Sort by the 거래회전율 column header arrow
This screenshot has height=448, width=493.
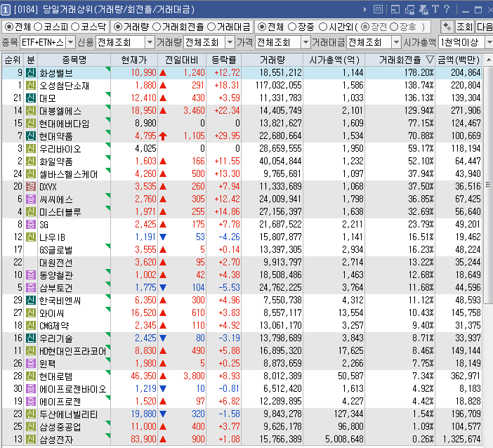tap(430, 59)
